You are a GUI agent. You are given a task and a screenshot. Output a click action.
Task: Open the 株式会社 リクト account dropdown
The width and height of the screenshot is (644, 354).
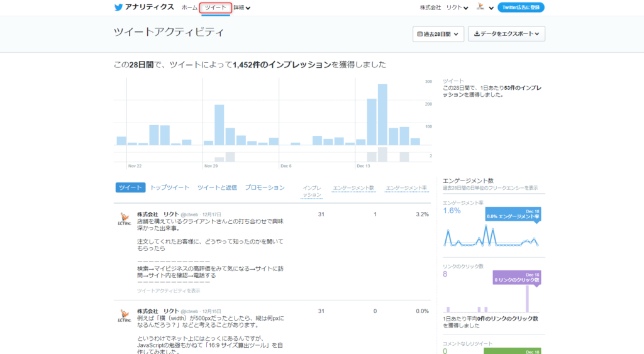tap(444, 8)
